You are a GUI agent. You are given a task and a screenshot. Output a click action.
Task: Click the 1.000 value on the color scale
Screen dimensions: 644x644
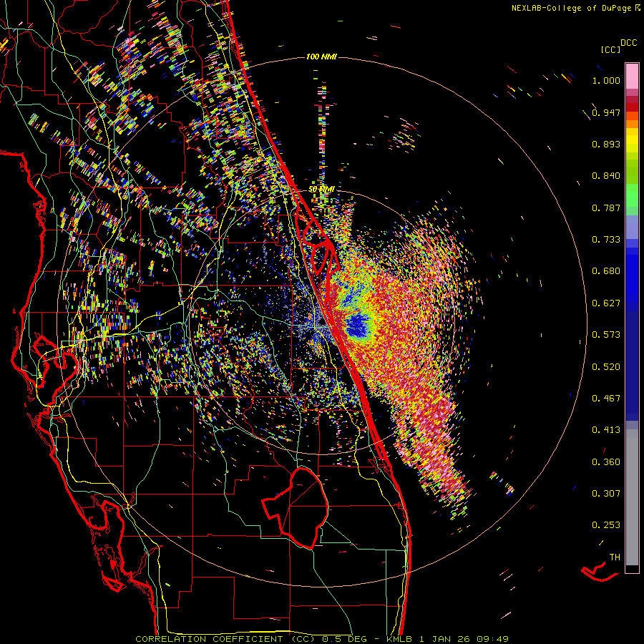tap(606, 80)
